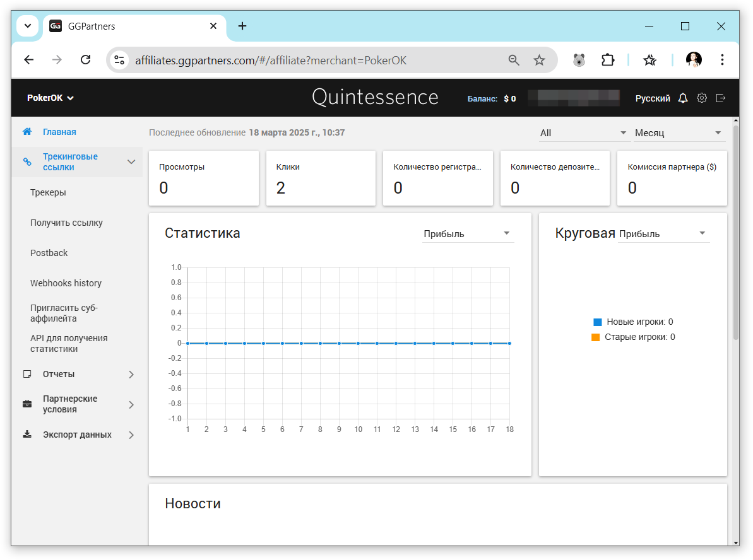
Task: Open the browser profile avatar
Action: 694,60
